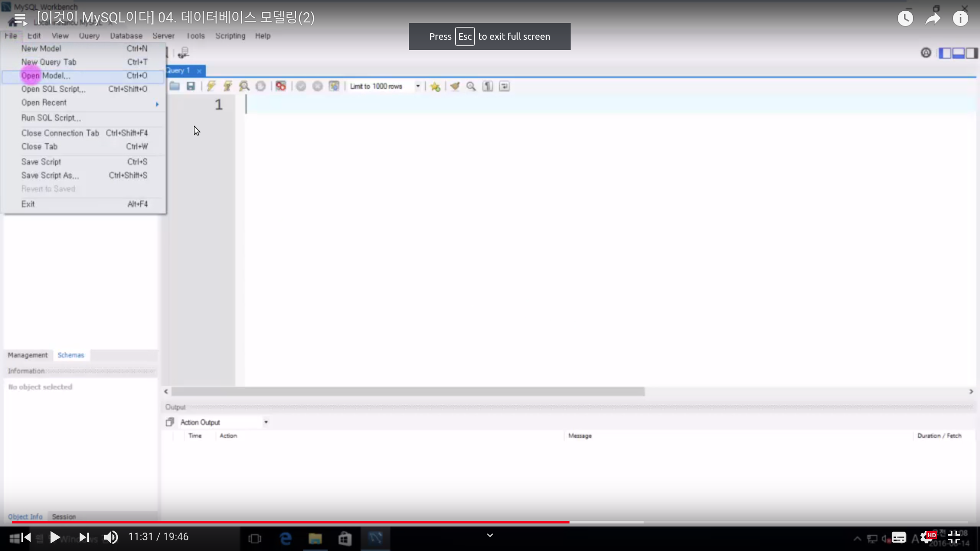Click the beautify query broom icon

(455, 86)
